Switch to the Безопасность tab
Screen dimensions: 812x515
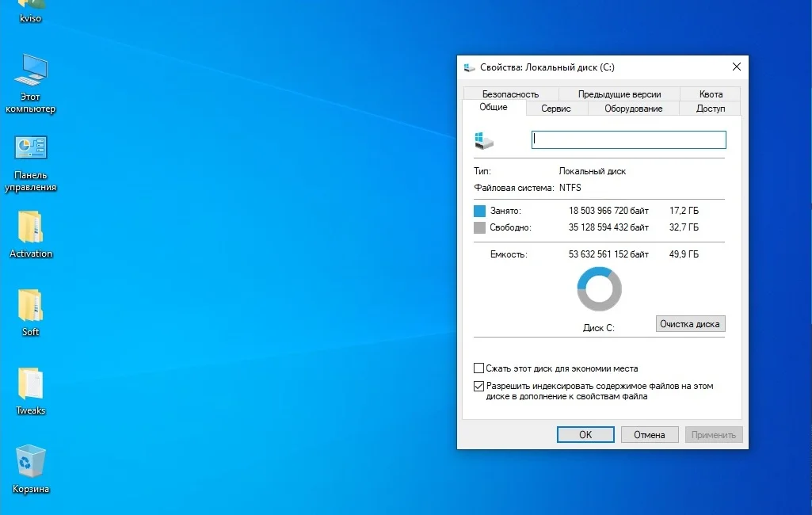510,94
